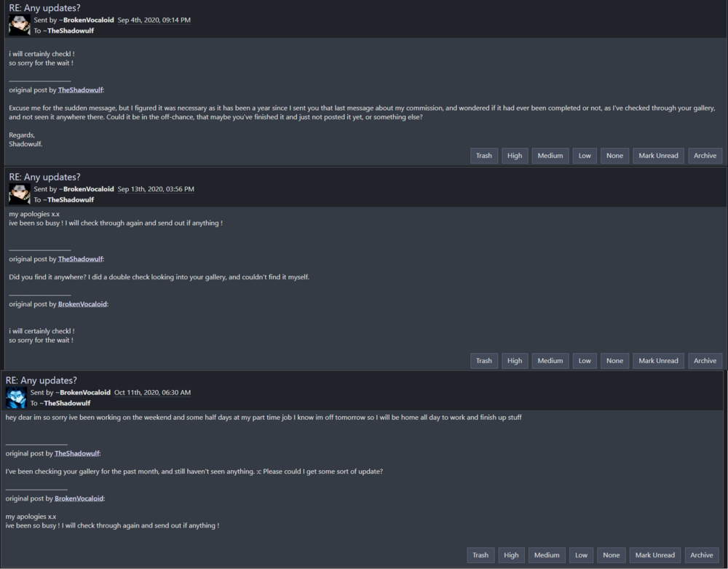Screen dimensions: 728x569
Task: Archive the Sep 13th message
Action: (x=705, y=361)
